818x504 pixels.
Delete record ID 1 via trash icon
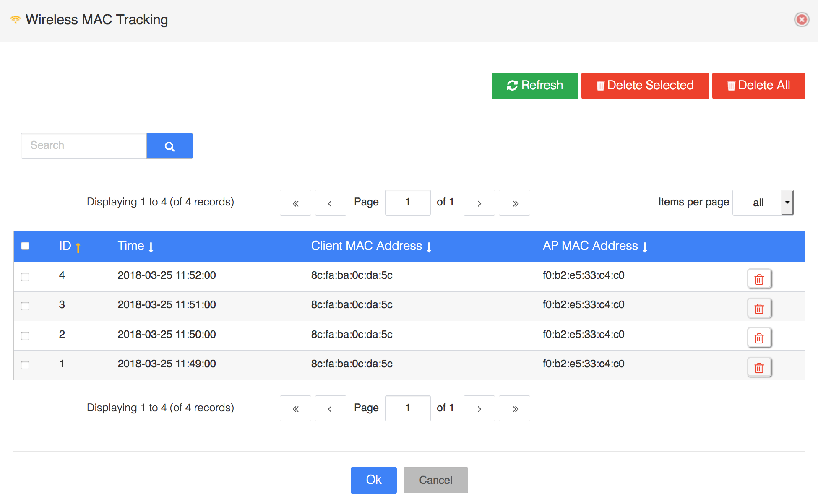click(x=759, y=368)
